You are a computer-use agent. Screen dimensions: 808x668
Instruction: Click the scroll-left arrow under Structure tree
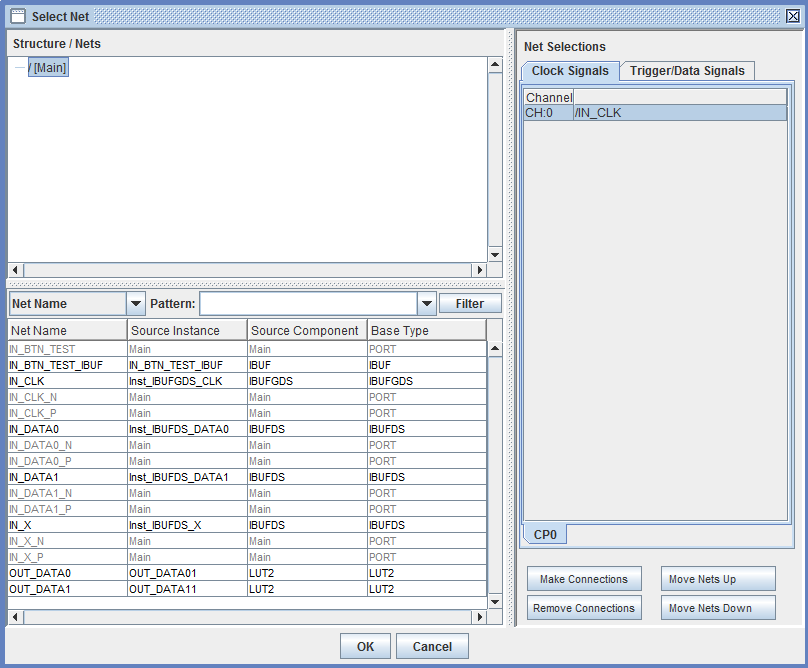(15, 270)
